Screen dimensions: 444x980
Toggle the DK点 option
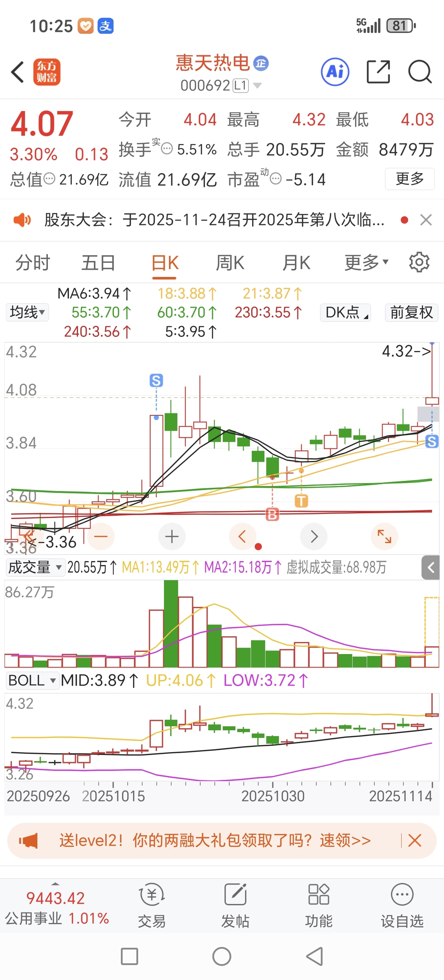coord(346,313)
